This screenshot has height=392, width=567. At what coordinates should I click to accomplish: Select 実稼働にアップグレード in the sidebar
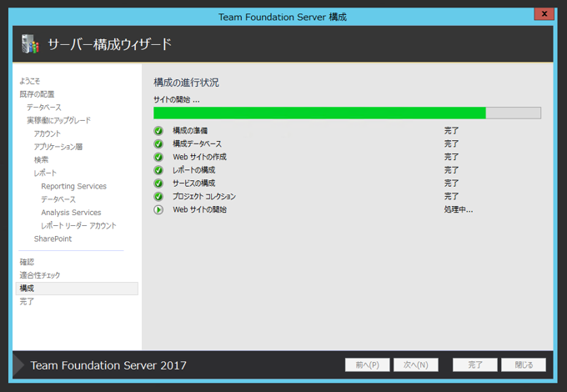58,120
